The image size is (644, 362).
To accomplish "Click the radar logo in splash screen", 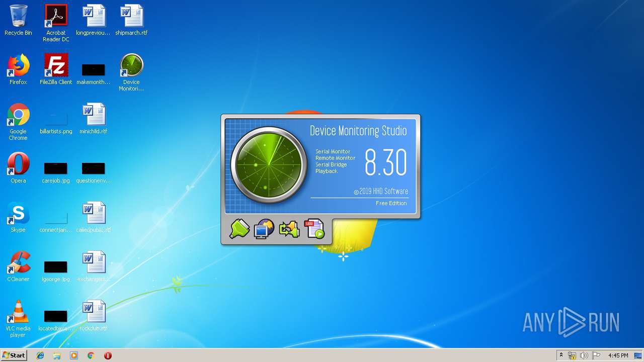I will [x=269, y=164].
